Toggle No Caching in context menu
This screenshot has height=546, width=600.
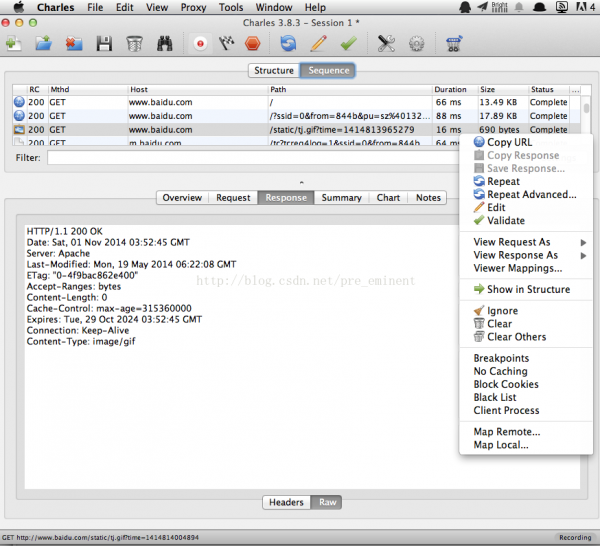tap(526, 371)
